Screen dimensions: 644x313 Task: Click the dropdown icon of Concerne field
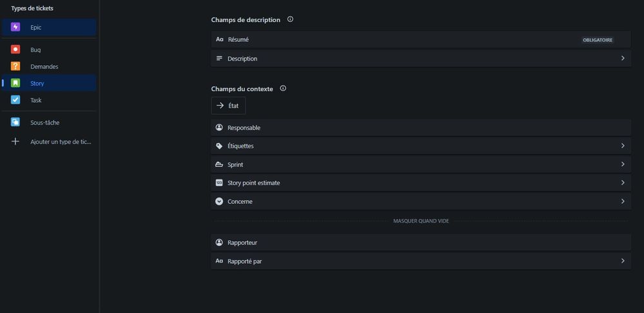[x=219, y=201]
